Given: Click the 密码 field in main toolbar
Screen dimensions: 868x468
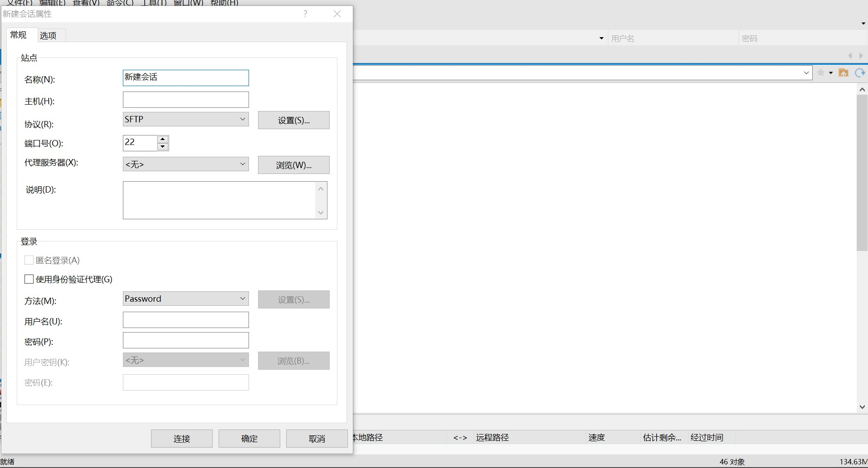Looking at the screenshot, I should tap(803, 39).
